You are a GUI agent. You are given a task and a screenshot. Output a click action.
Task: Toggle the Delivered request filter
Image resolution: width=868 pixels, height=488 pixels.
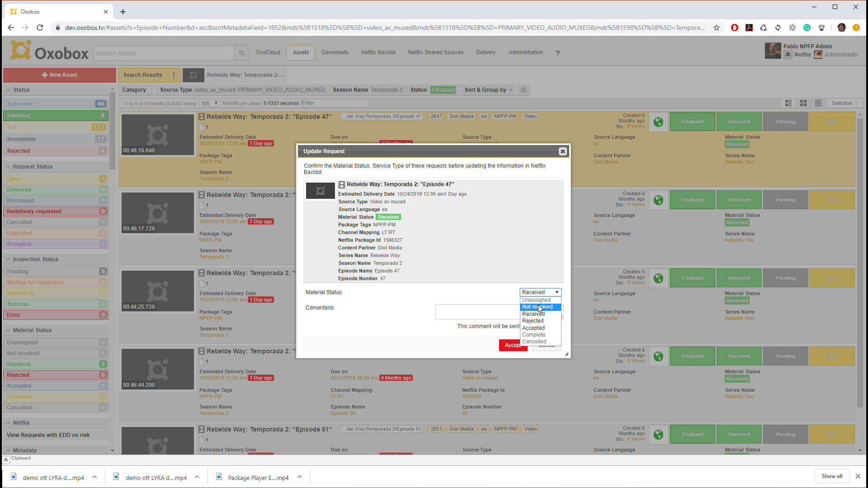coord(56,190)
